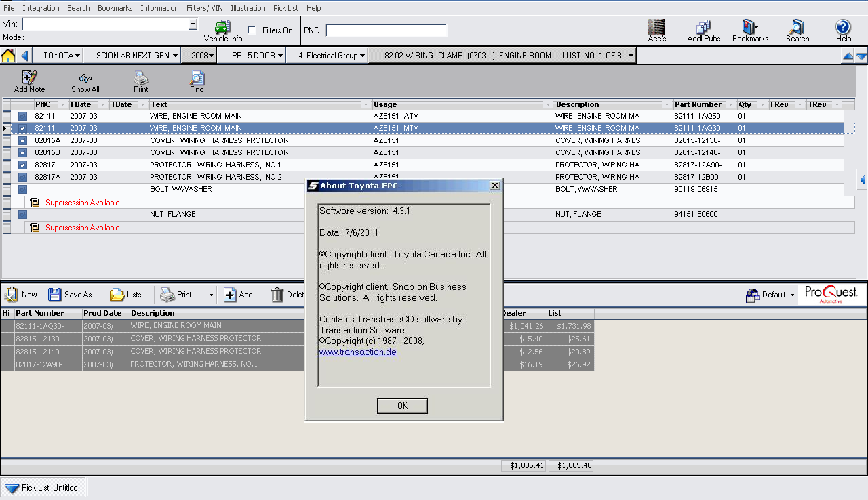
Task: Check the NUT, FLANGE row checkbox
Action: tap(22, 214)
